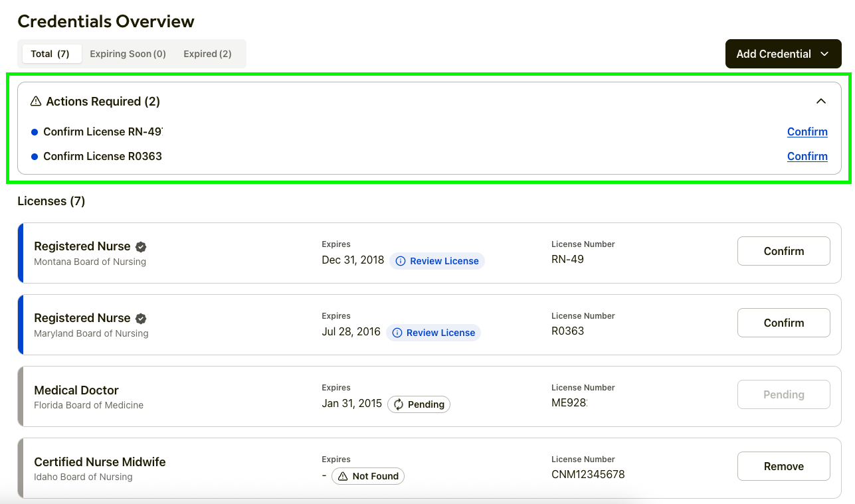Click the warning icon in Not Found badge
The height and width of the screenshot is (504, 855).
343,476
